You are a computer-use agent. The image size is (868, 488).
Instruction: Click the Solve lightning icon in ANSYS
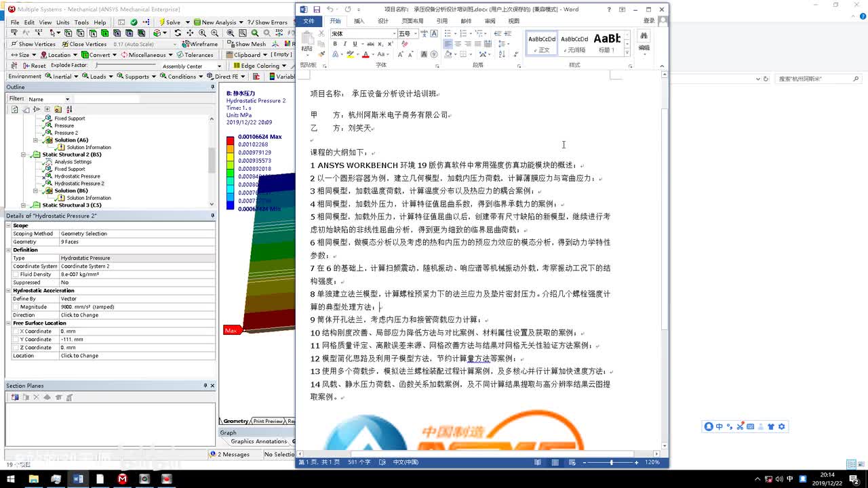161,22
